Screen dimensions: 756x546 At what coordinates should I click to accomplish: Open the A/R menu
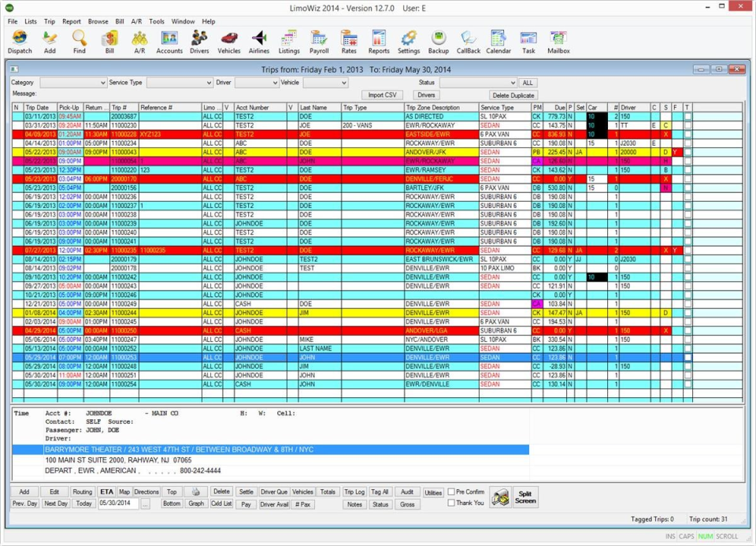(x=138, y=21)
